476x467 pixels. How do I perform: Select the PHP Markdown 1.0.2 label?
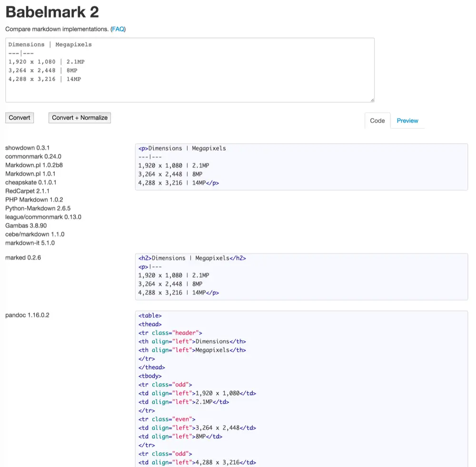(x=34, y=200)
